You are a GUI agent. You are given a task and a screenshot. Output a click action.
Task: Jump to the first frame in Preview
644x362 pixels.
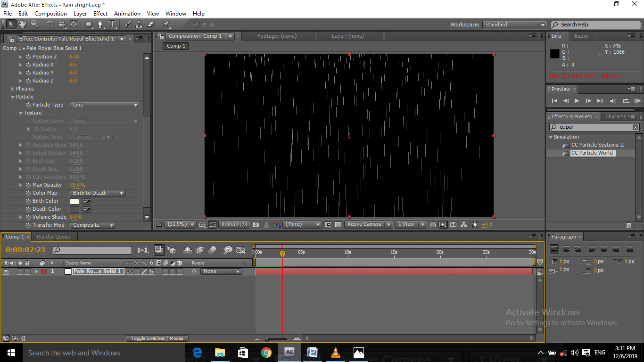pos(554,101)
